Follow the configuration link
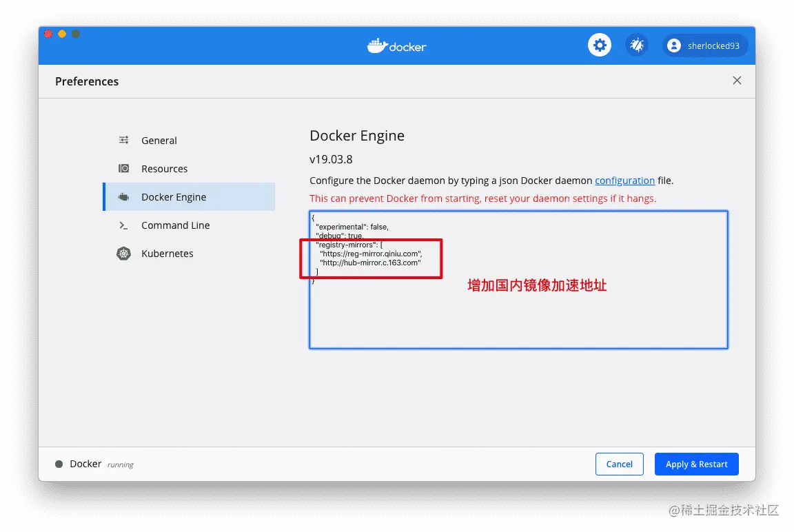 tap(624, 181)
